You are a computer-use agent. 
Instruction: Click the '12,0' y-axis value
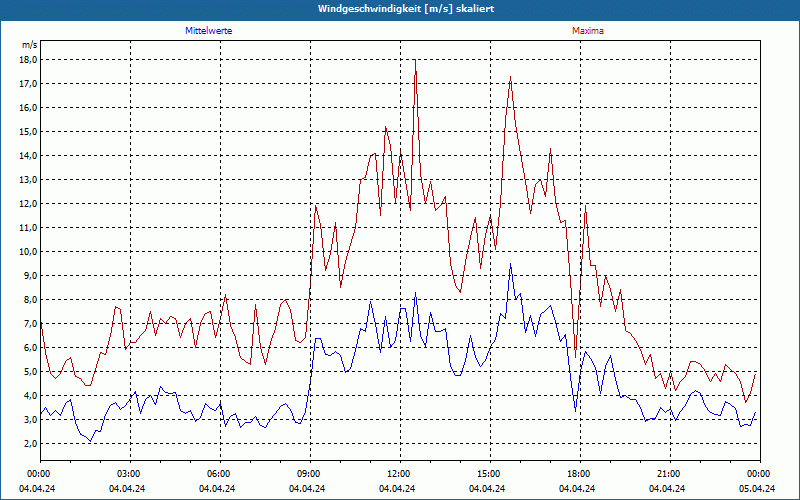[x=29, y=204]
